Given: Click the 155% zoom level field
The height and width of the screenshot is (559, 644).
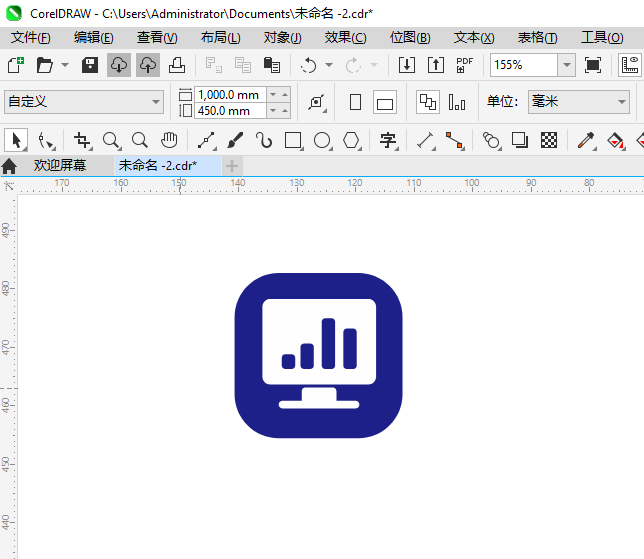Looking at the screenshot, I should (524, 65).
